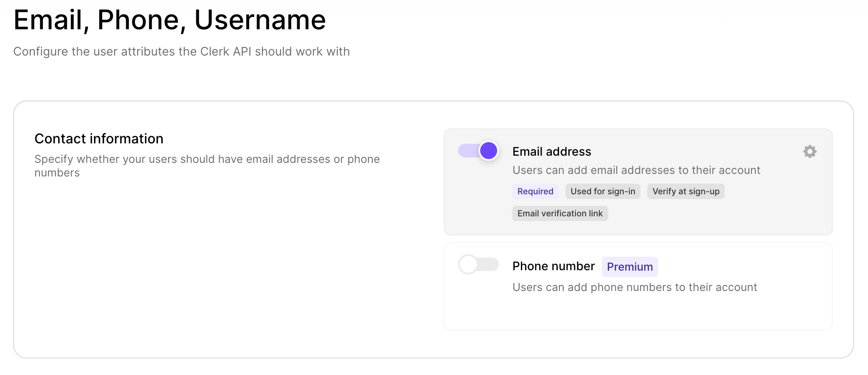
Task: Select the Email address card label
Action: [551, 151]
